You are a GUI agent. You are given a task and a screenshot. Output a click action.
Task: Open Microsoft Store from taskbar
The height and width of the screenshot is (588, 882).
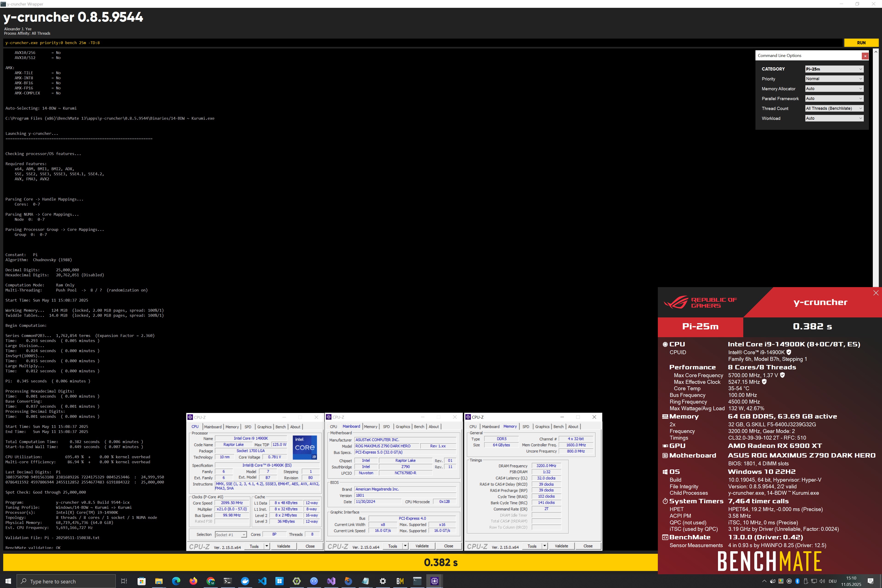point(141,581)
